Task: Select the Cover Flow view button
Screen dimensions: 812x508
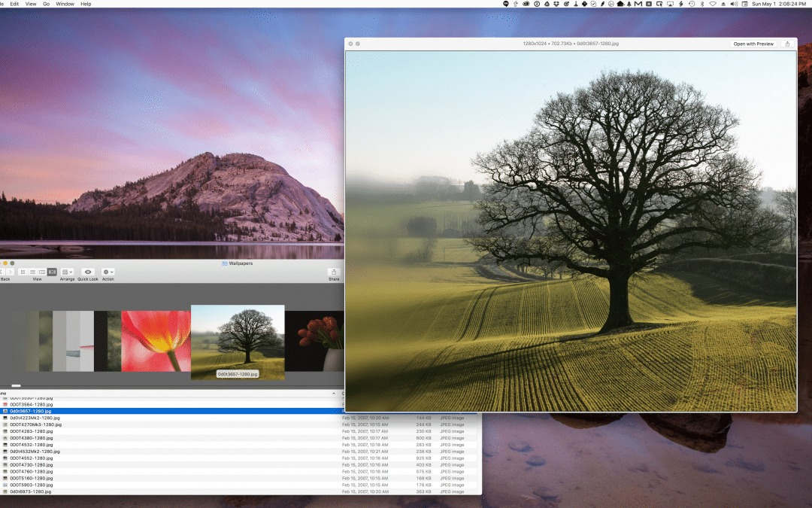Action: (52, 272)
